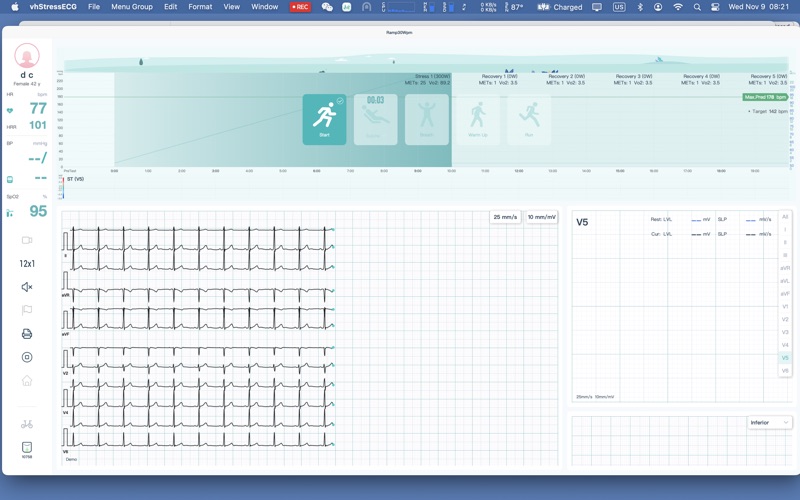
Task: Select lead V1 in lead list
Action: point(785,307)
